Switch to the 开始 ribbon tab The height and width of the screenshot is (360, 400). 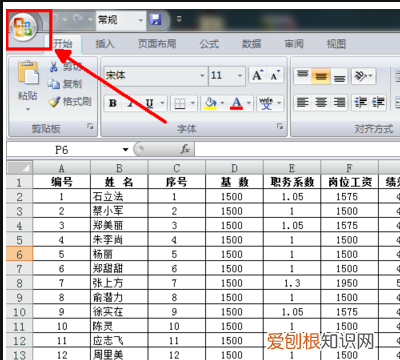click(x=63, y=44)
